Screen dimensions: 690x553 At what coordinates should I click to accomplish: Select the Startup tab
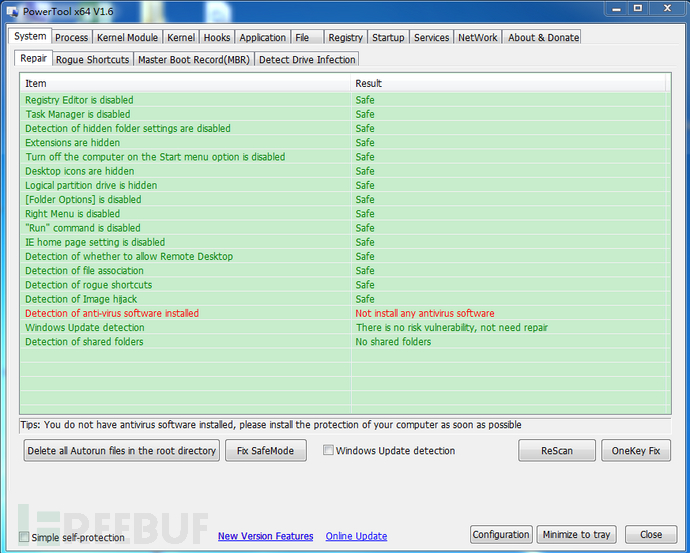(x=388, y=37)
